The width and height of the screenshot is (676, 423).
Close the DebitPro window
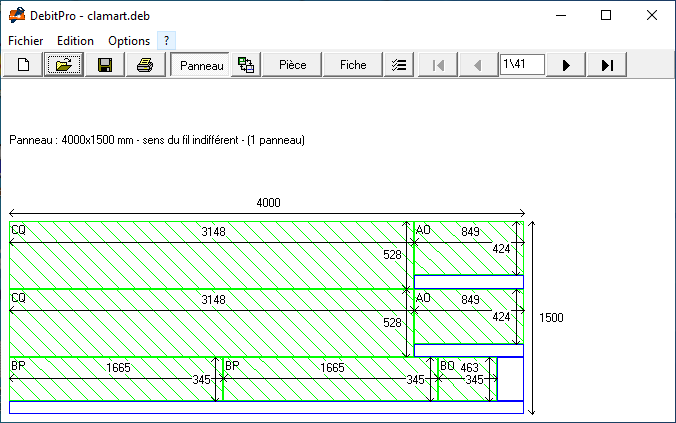click(x=652, y=16)
